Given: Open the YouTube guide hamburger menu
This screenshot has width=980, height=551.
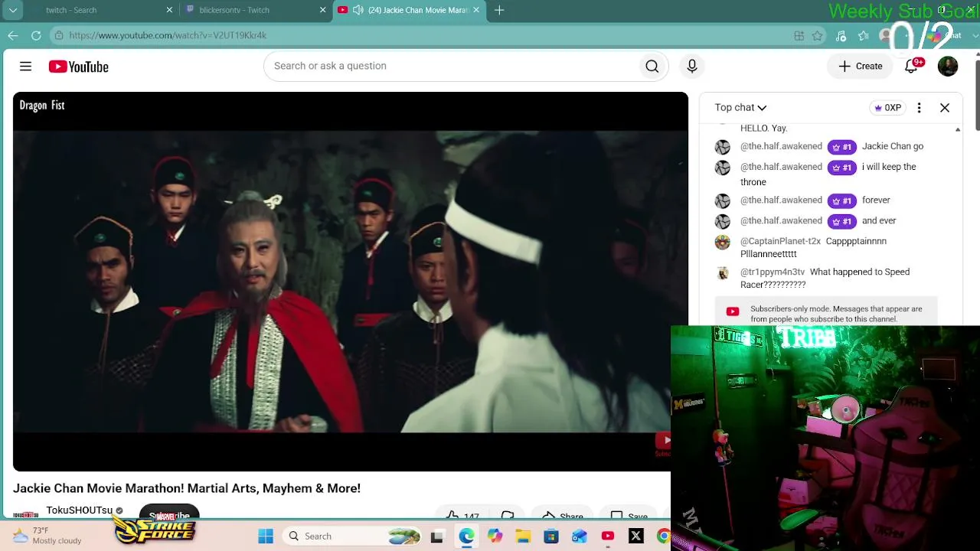Looking at the screenshot, I should [x=25, y=67].
